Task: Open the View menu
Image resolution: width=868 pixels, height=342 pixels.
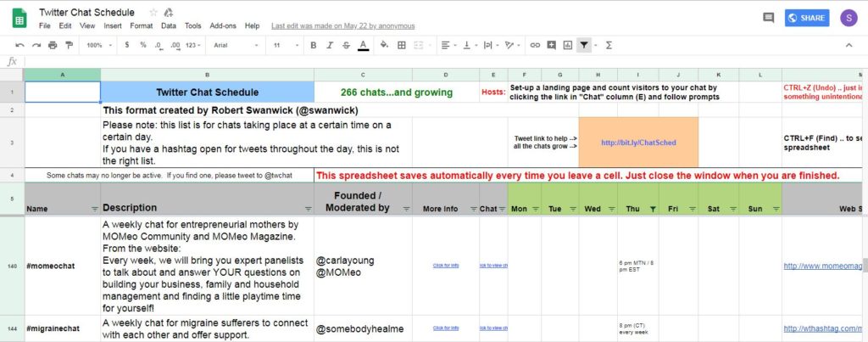Action: 87,25
